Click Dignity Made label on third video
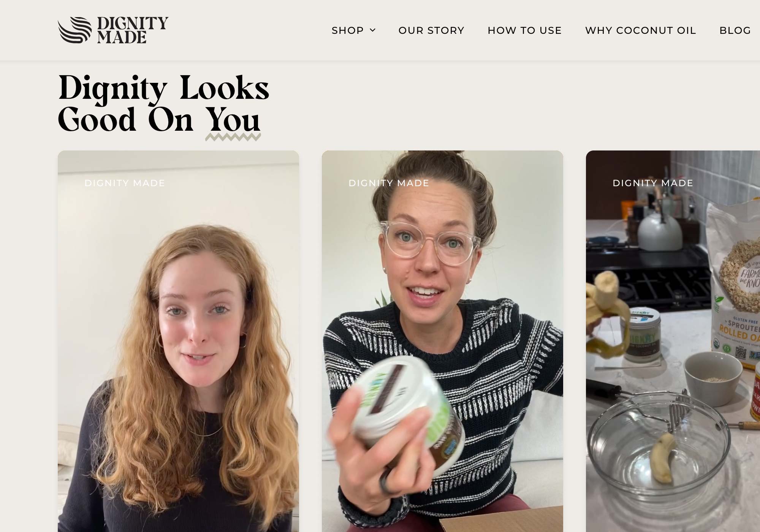This screenshot has height=532, width=760. coord(653,183)
